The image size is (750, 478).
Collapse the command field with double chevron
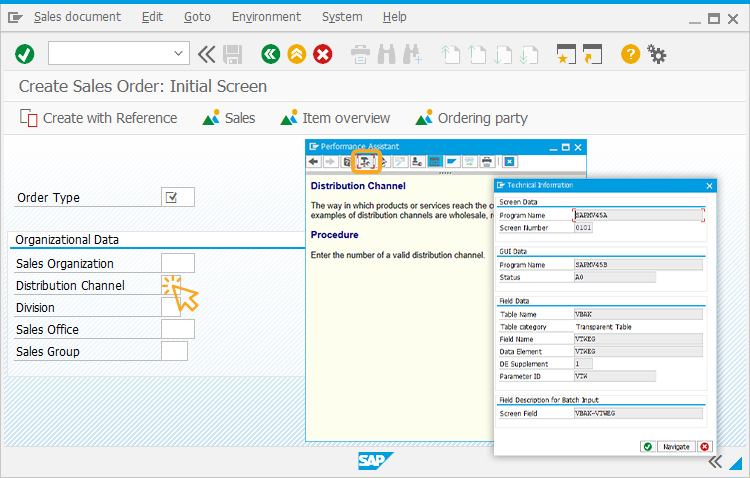click(x=207, y=54)
